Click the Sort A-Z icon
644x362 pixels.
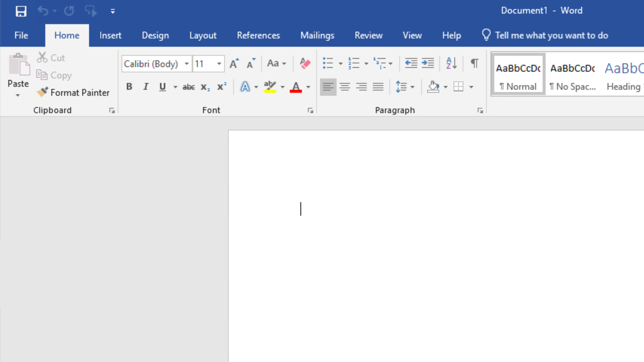point(451,63)
